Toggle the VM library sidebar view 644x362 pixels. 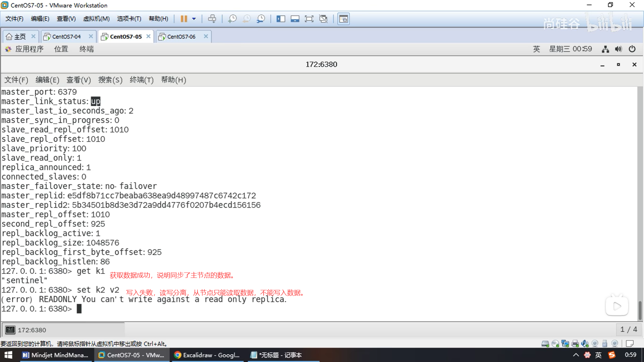click(280, 19)
